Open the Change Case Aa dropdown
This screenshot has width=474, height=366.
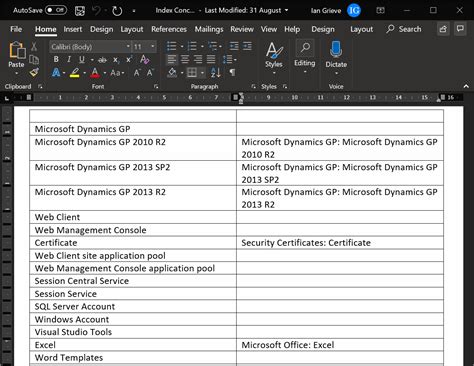tap(117, 73)
